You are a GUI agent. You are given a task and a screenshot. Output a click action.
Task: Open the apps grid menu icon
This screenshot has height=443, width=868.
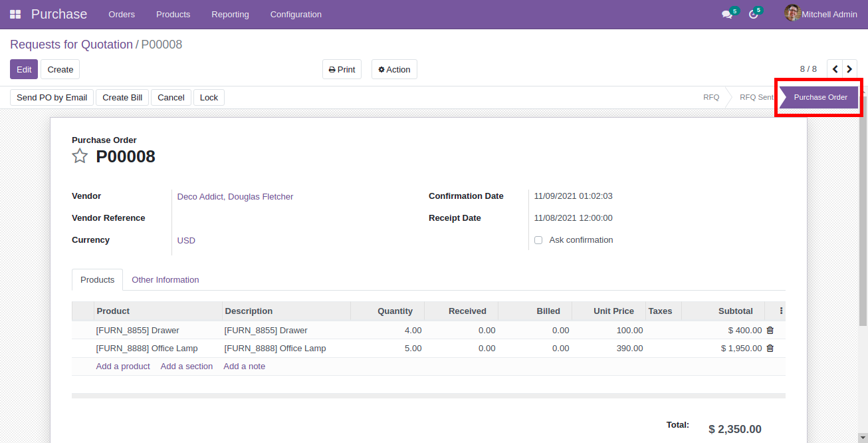click(15, 14)
